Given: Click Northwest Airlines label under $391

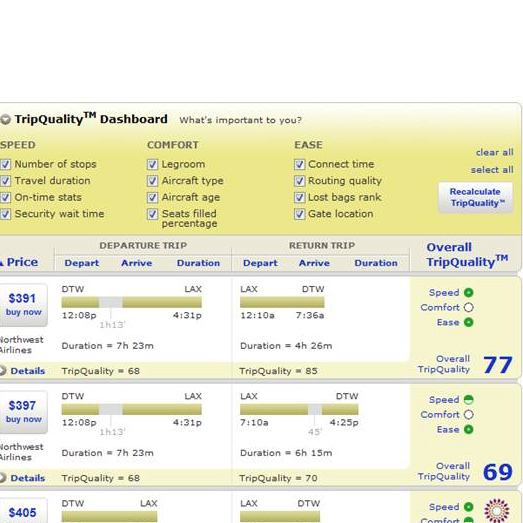Looking at the screenshot, I should click(x=21, y=345).
